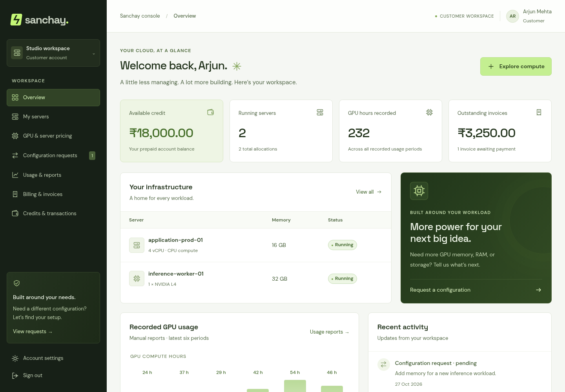Click the Outstanding invoices receipt icon
The width and height of the screenshot is (565, 392).
(539, 113)
